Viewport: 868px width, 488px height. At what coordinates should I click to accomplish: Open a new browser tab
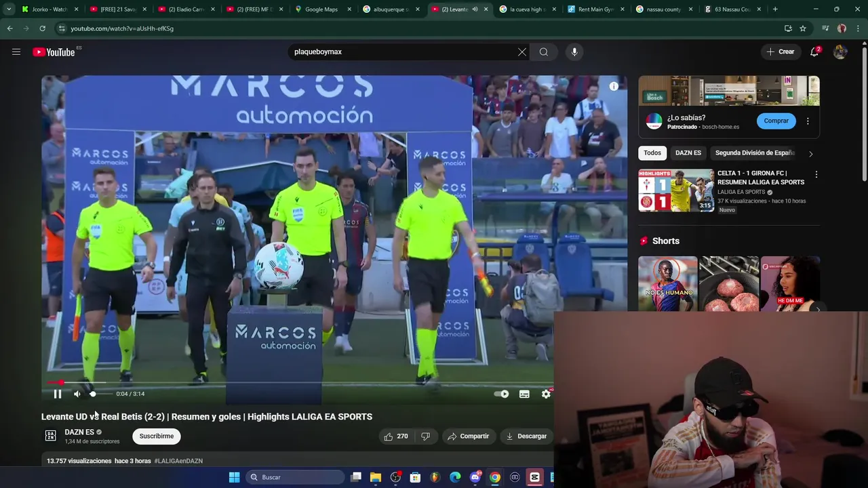pos(775,9)
